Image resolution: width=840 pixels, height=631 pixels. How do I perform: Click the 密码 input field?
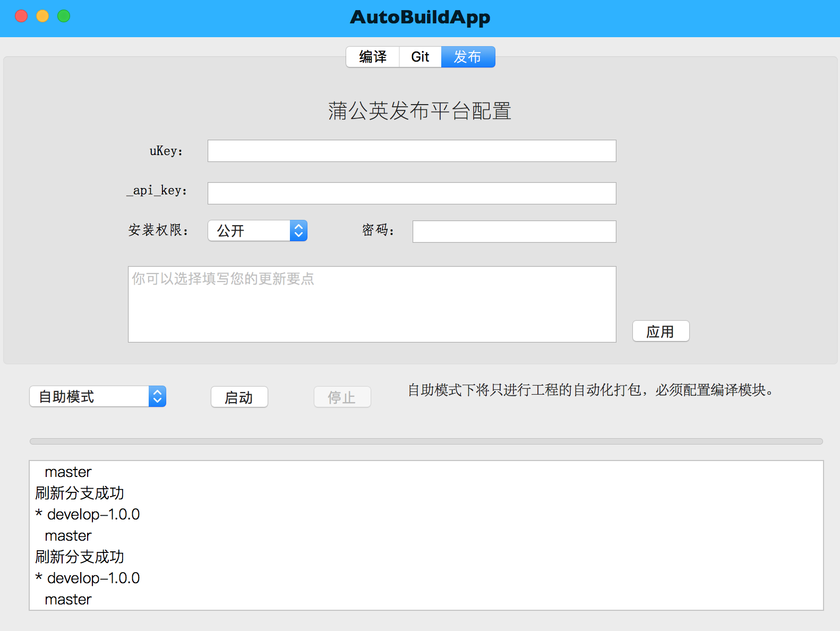514,232
